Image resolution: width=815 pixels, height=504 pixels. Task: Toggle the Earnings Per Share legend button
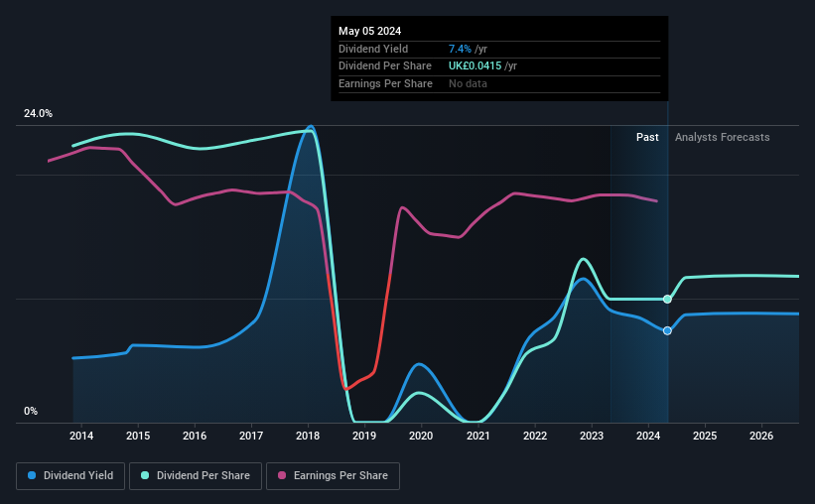tap(333, 476)
